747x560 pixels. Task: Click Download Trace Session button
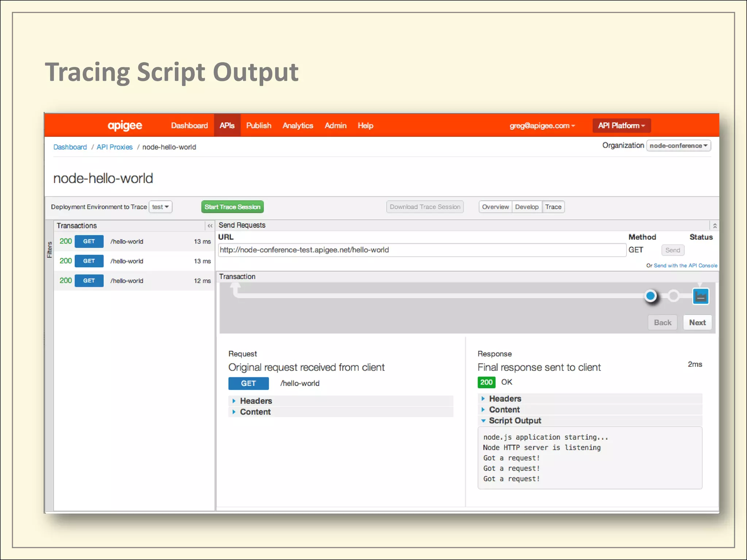[x=425, y=207]
